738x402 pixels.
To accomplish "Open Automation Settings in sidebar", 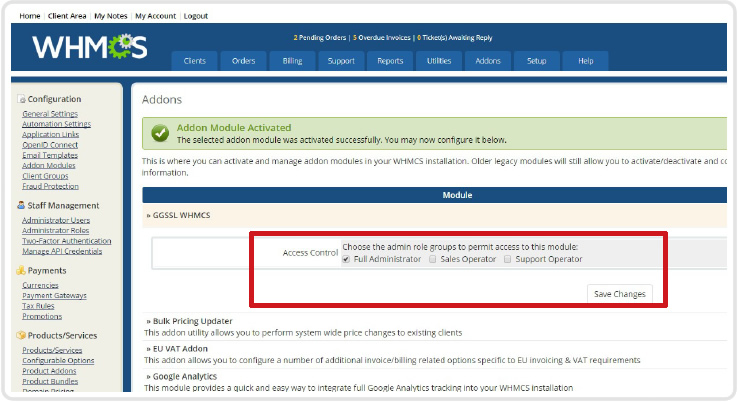I will coord(56,124).
